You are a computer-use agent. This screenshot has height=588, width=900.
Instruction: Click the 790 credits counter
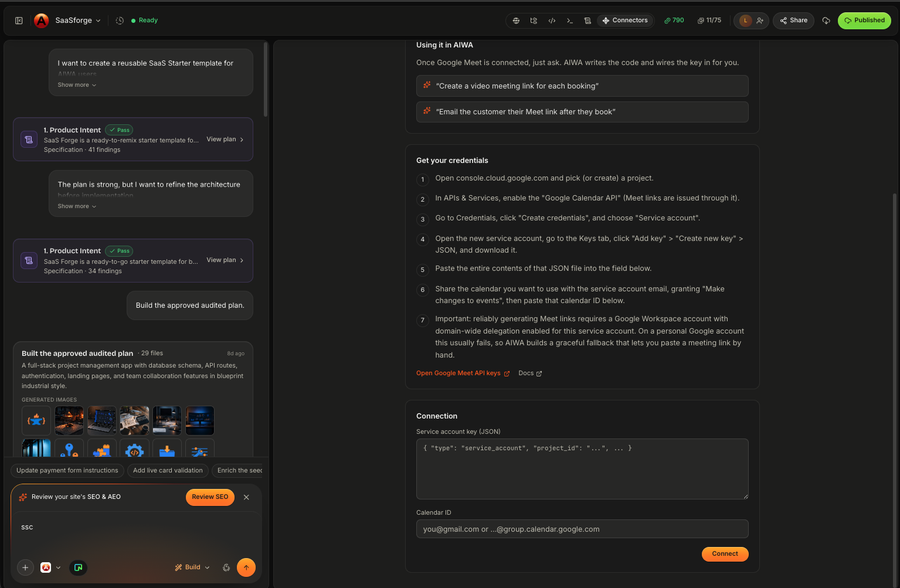pyautogui.click(x=674, y=21)
